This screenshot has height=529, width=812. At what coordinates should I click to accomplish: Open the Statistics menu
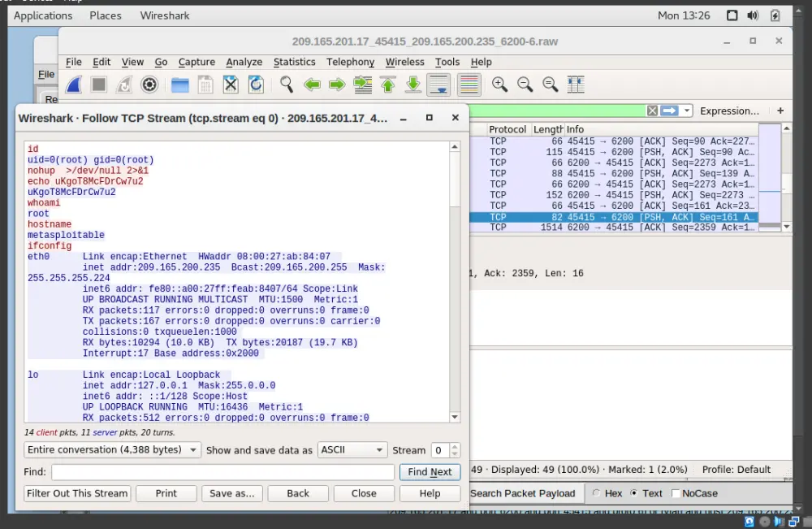tap(294, 62)
